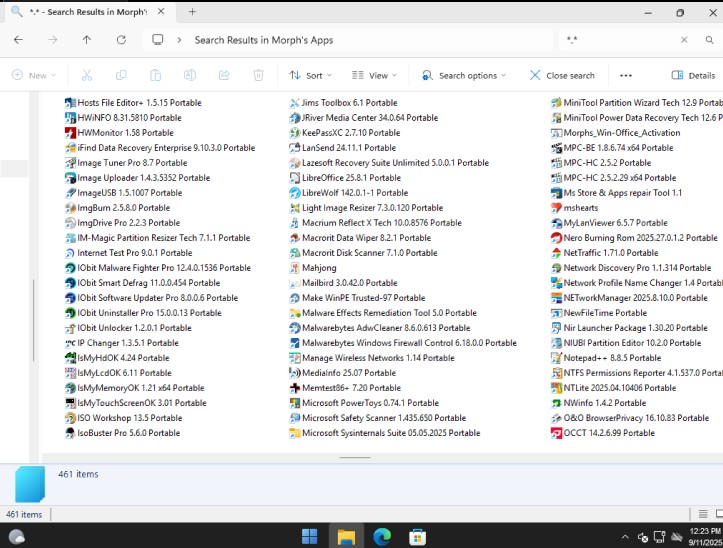
Task: Click the Back navigation arrow
Action: click(18, 40)
